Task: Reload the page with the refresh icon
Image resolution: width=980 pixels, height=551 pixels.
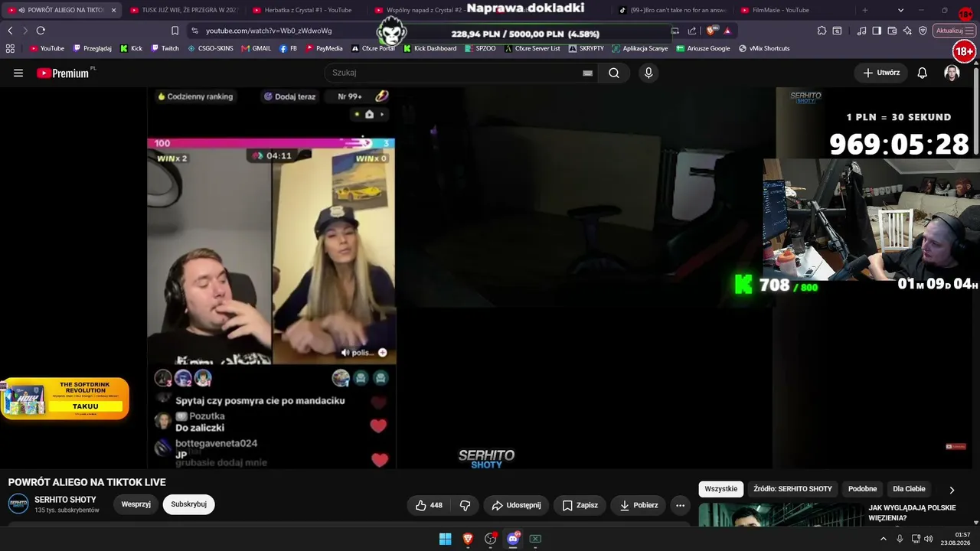Action: [x=41, y=31]
